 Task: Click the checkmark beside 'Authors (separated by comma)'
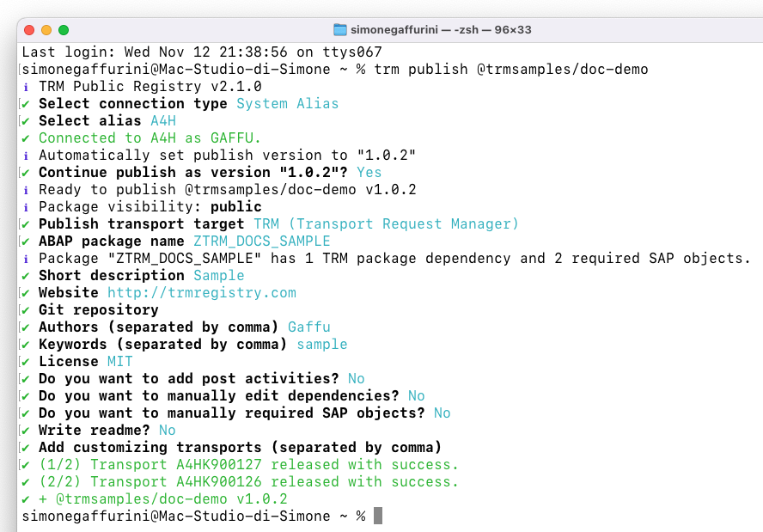point(26,327)
